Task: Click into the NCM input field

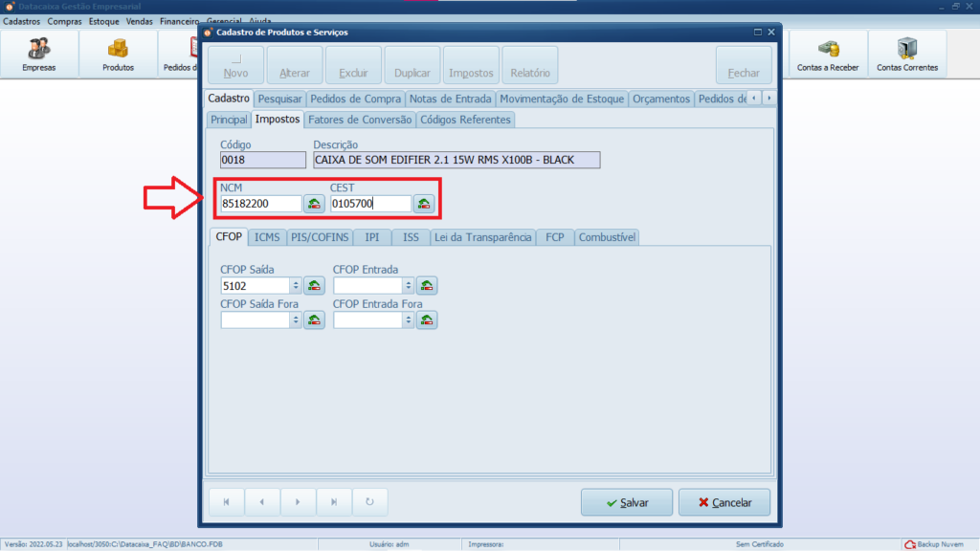Action: (260, 204)
